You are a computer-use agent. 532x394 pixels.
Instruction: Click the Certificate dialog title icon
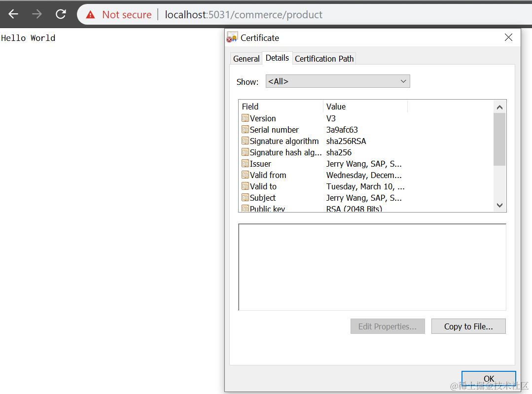tap(232, 37)
